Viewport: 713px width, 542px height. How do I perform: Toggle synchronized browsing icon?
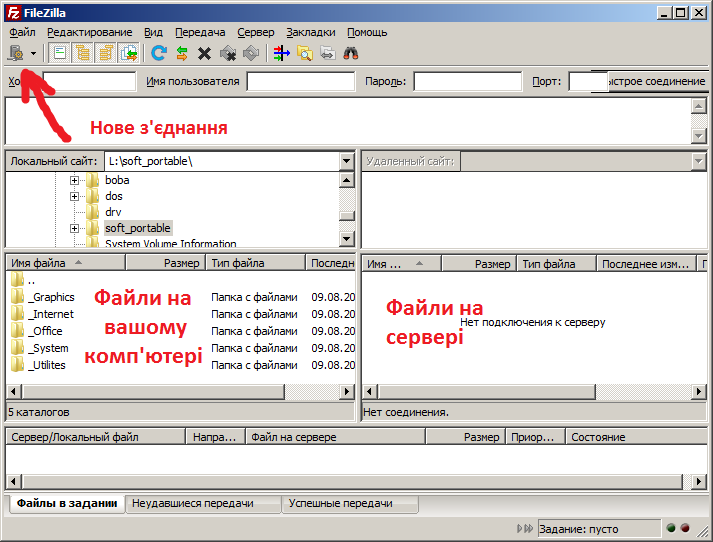[x=327, y=53]
